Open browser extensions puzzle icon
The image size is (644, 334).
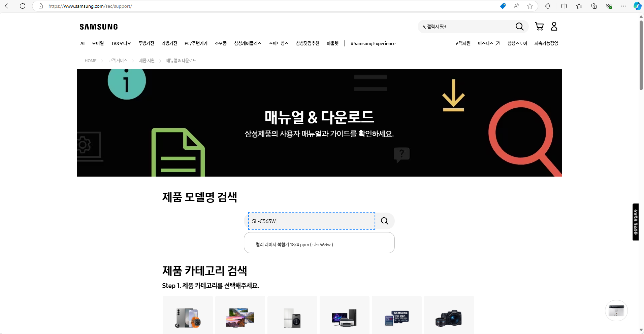click(x=548, y=6)
